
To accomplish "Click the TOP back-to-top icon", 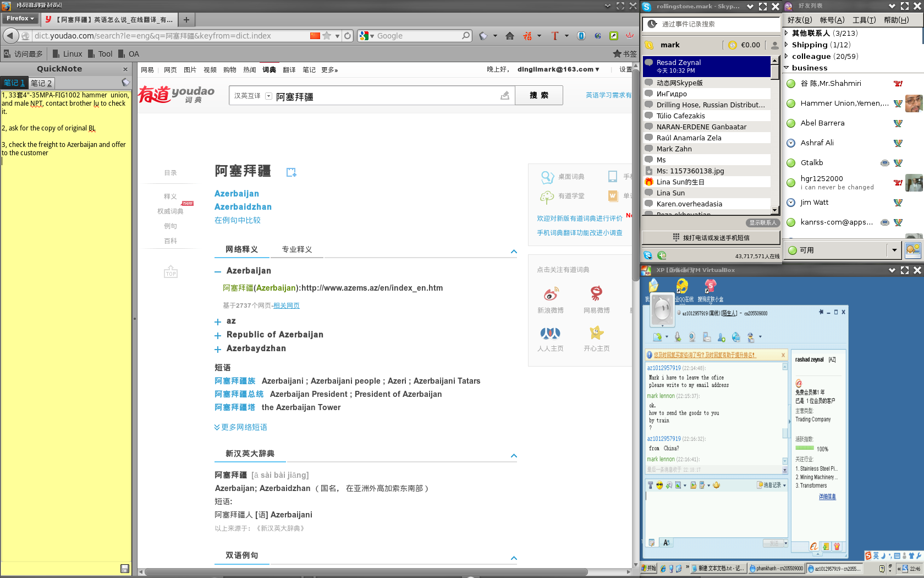I will (170, 272).
